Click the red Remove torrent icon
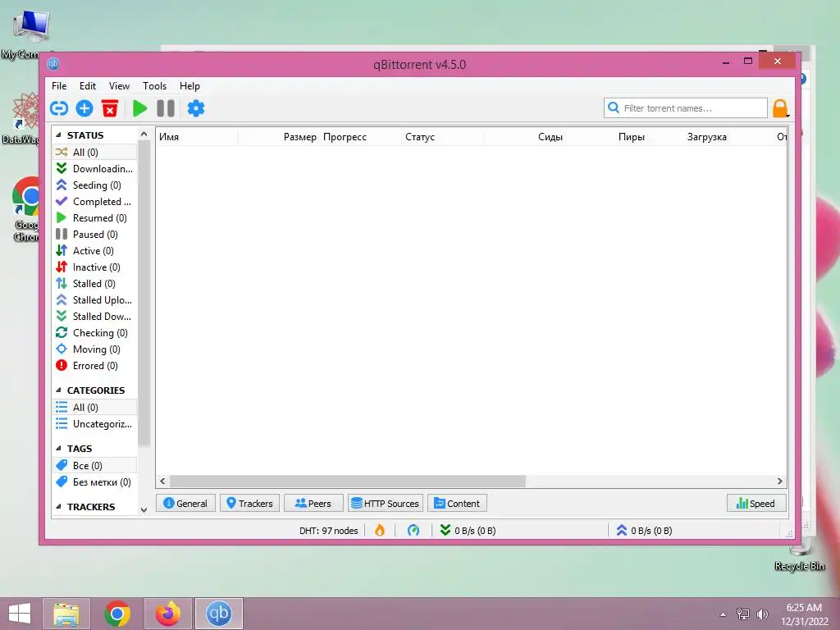840x630 pixels. (110, 109)
